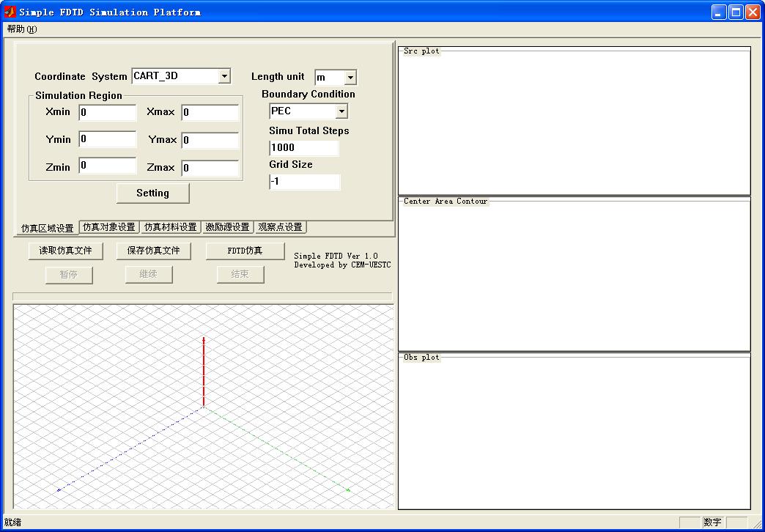Image resolution: width=765 pixels, height=532 pixels.
Task: Switch to the 仿真对象设置 tab
Action: tap(109, 227)
